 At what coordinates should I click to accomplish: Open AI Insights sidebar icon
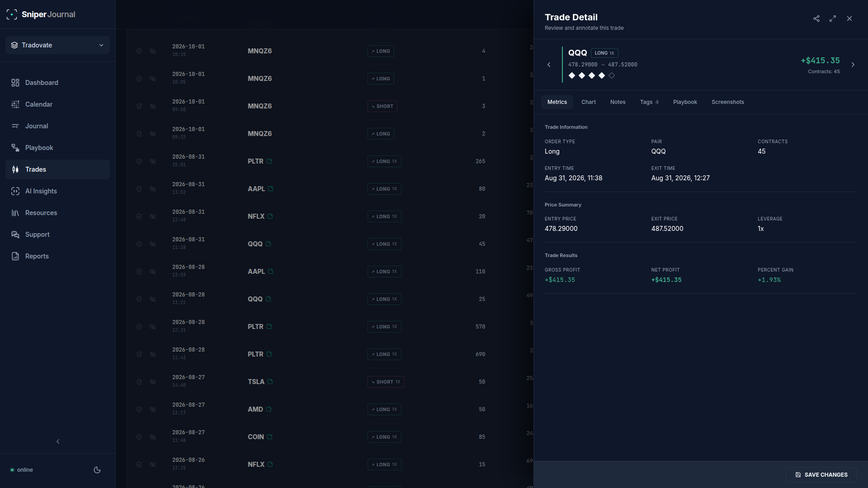coord(15,191)
